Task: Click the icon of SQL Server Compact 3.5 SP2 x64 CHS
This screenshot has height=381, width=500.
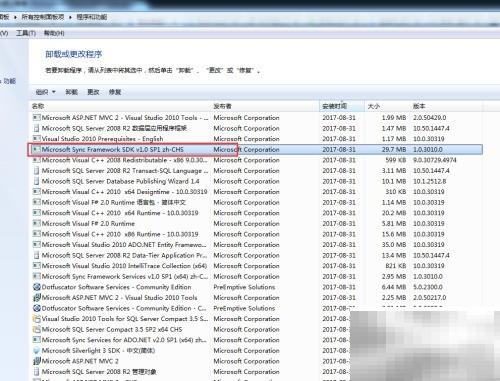Action: (37, 329)
